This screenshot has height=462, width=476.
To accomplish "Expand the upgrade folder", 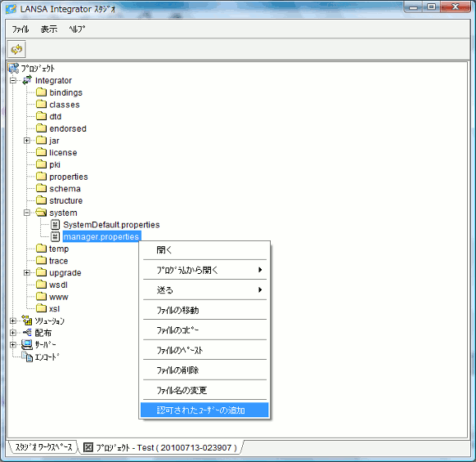I will [x=27, y=272].
